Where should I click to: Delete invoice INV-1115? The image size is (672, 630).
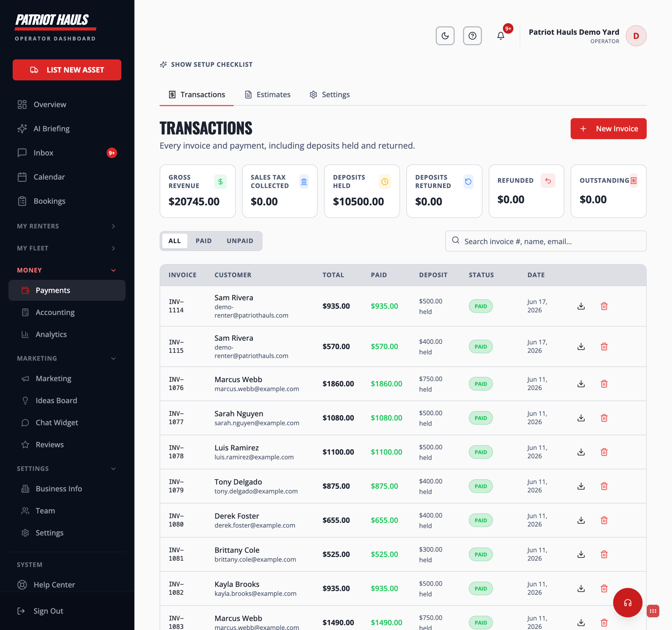coord(604,346)
